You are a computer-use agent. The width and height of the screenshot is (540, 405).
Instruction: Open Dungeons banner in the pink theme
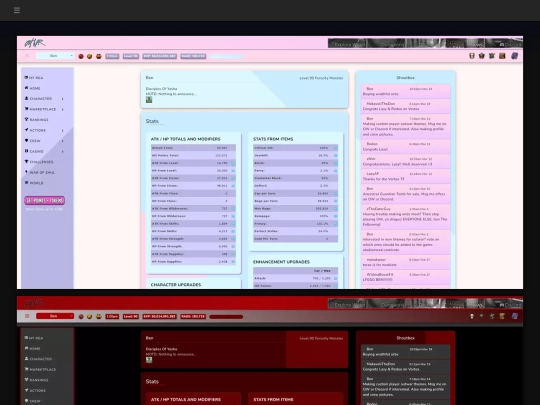(386, 44)
